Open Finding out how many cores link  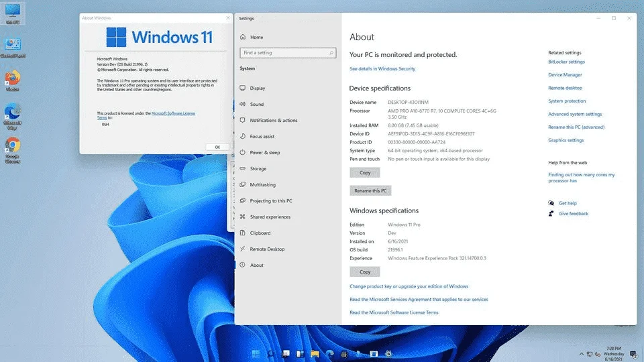[x=581, y=178]
